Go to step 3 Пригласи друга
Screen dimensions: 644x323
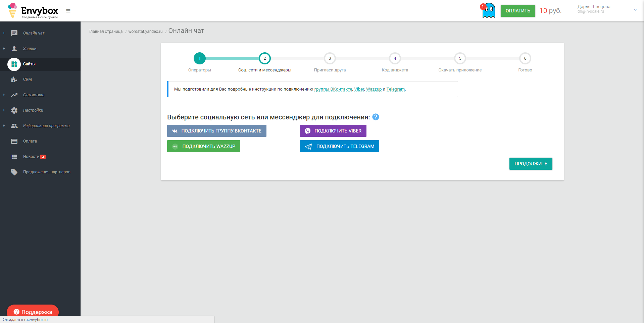click(330, 58)
